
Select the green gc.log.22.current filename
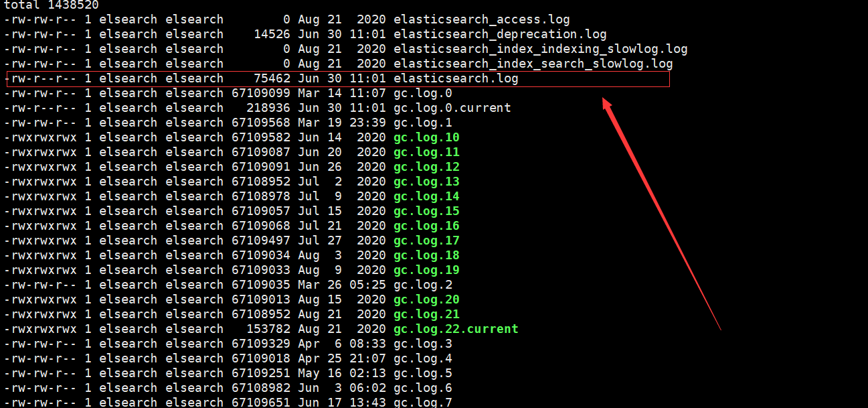click(456, 329)
